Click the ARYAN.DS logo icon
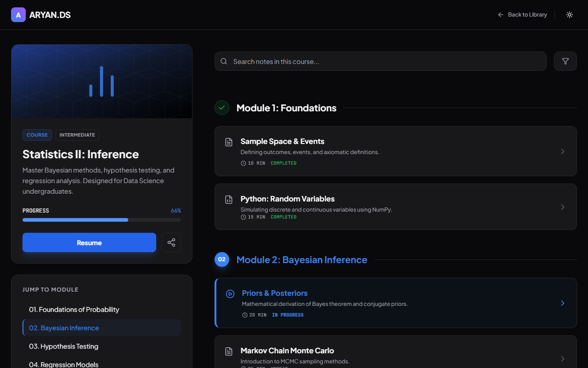Image resolution: width=588 pixels, height=368 pixels. (18, 15)
